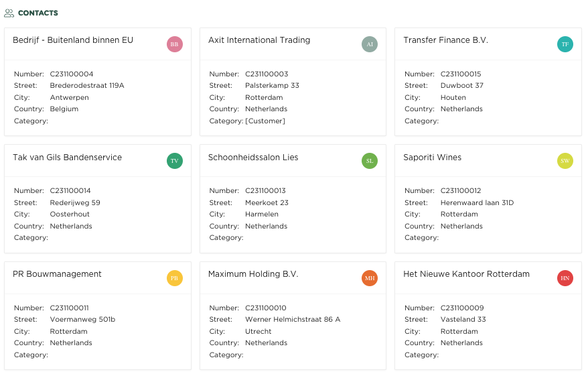Open Saporiti Wines contact title

(433, 158)
